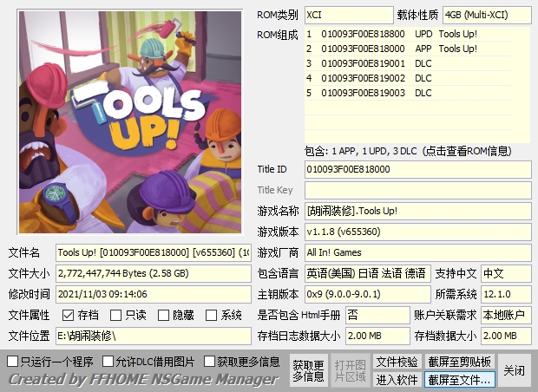Click the 载体性质 field 4GB (Multi-XCI)

point(487,15)
